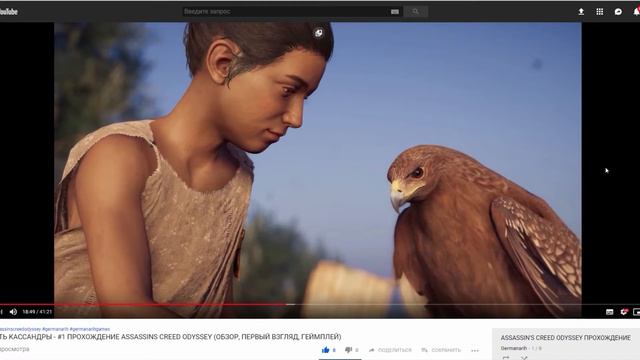640x360 pixels.
Task: Open the YouTube apps grid
Action: pos(600,12)
